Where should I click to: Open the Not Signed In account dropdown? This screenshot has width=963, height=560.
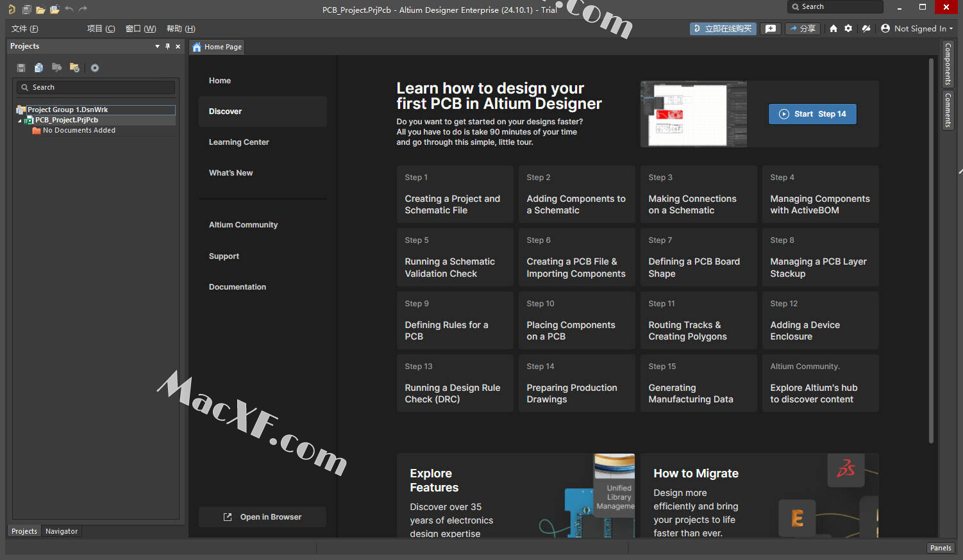917,29
